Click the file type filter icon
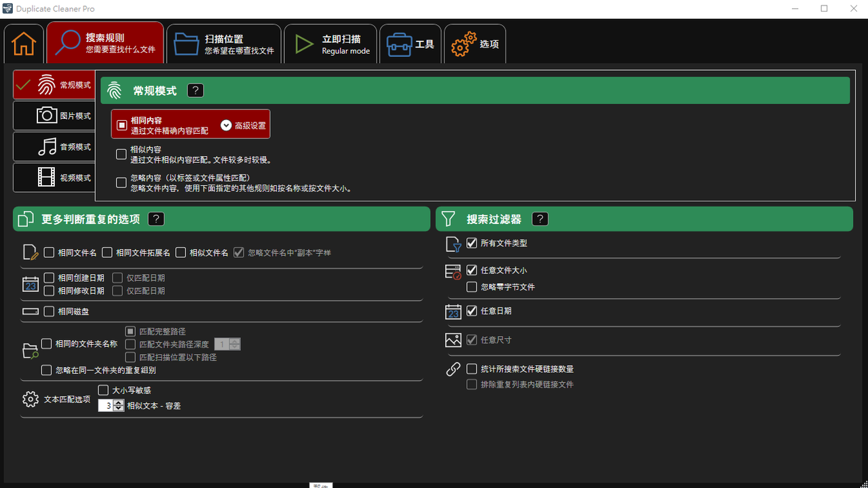The image size is (868, 488). [453, 244]
